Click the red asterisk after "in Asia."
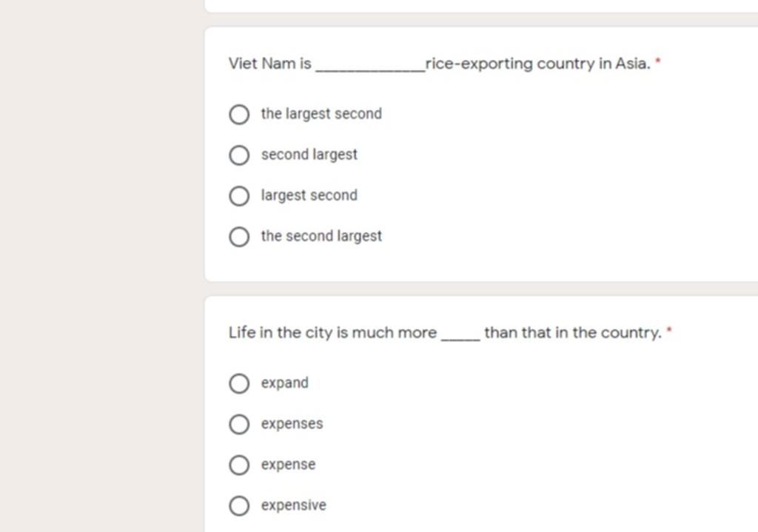Viewport: 758px width, 532px height. click(x=658, y=61)
